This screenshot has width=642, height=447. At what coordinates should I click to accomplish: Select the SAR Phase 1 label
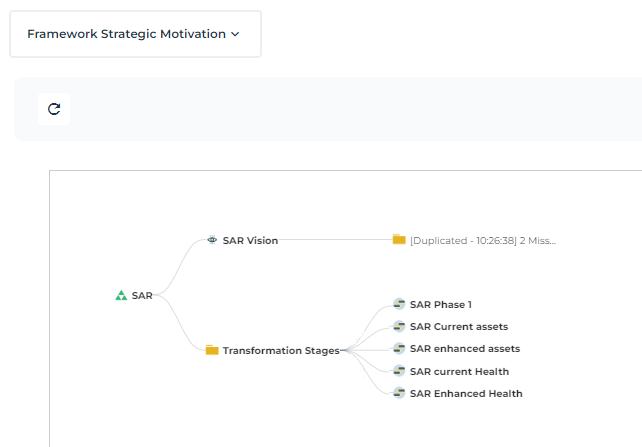pyautogui.click(x=440, y=304)
